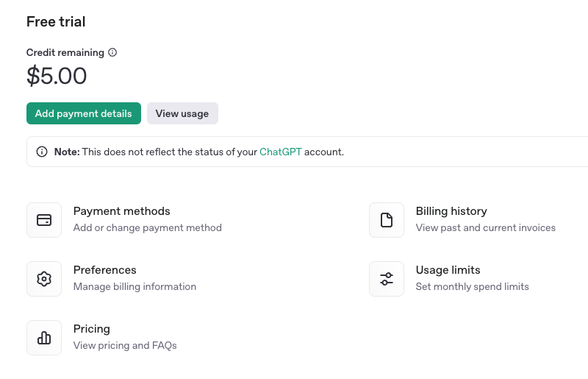Open the Pricing heading

click(x=91, y=329)
